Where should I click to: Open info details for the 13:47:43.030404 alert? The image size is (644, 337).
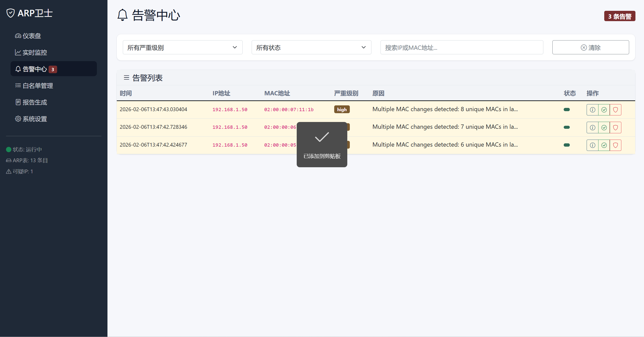(x=592, y=110)
